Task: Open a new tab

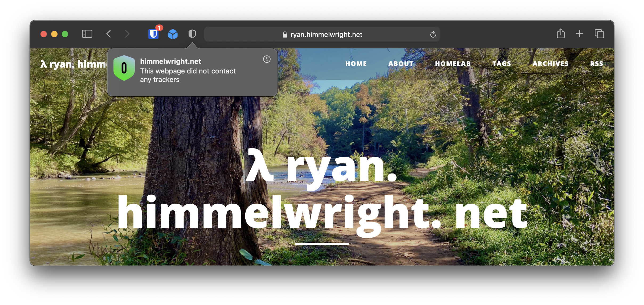Action: tap(580, 34)
